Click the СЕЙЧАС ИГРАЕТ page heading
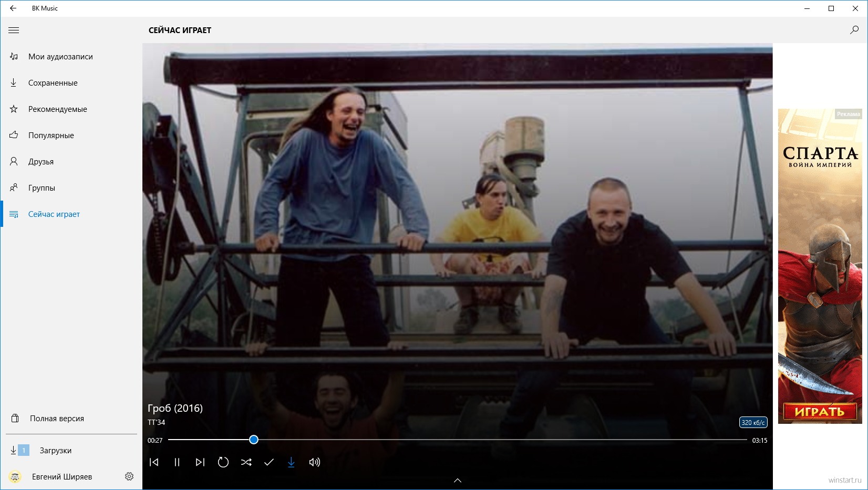868x490 pixels. (x=180, y=30)
